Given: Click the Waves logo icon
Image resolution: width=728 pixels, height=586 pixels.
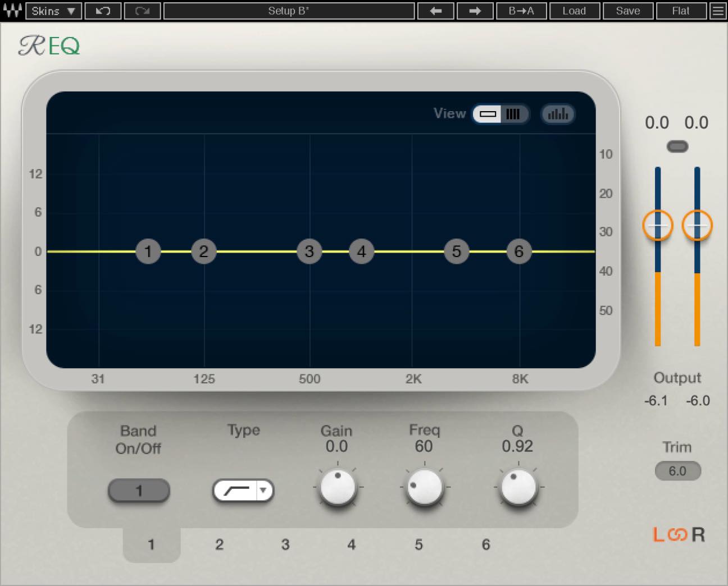Looking at the screenshot, I should pyautogui.click(x=12, y=11).
